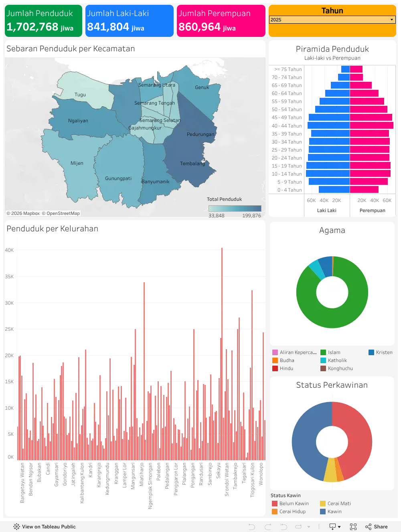Click the Aliran Kepercayaan pink legend swatch

pos(275,352)
